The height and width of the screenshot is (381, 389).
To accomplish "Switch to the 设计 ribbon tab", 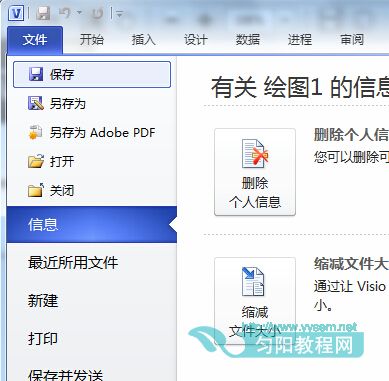I will (196, 40).
